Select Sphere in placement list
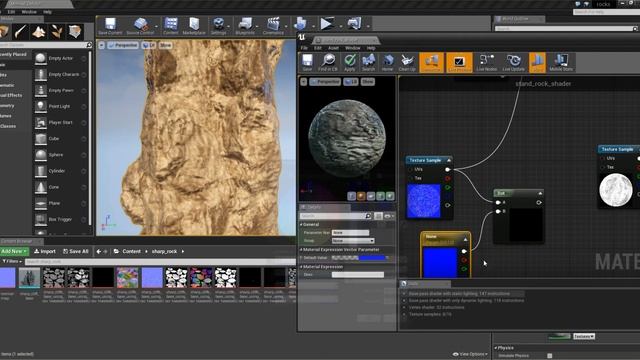Screen dimensions: 640x360 coord(60,155)
